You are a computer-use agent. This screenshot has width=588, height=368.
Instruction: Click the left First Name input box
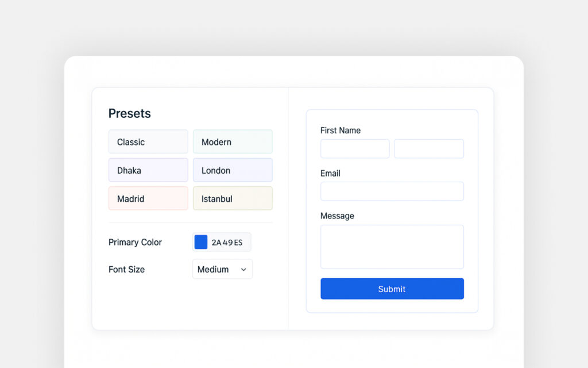click(x=355, y=149)
